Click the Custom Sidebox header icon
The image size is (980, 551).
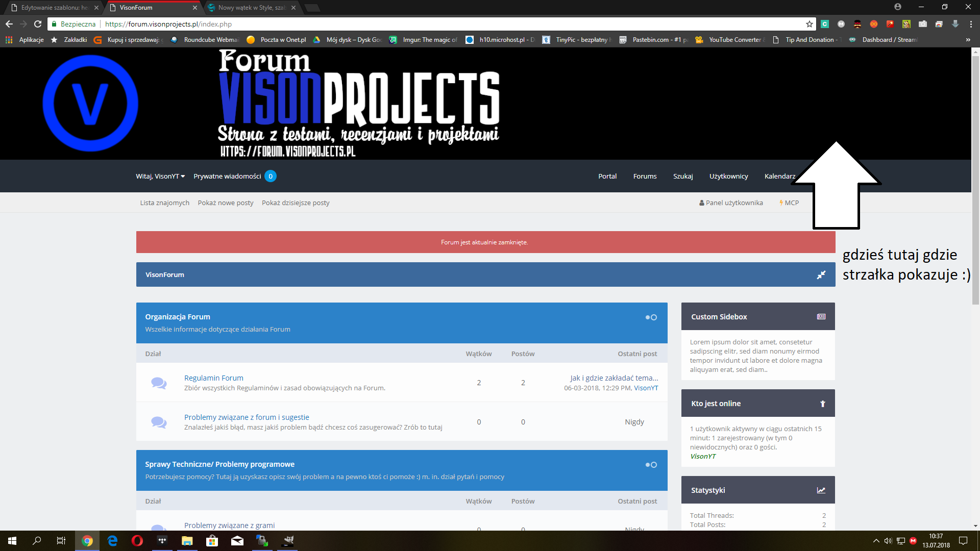click(x=821, y=317)
